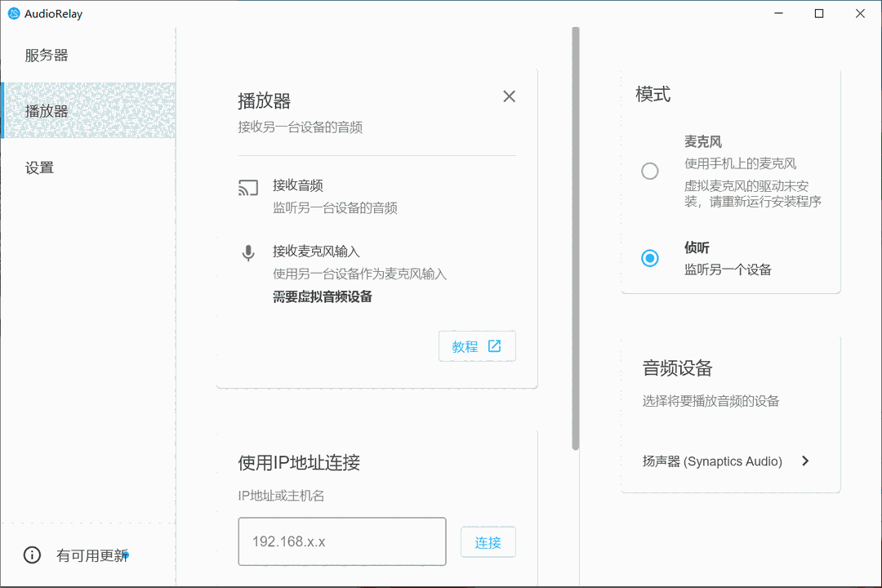The image size is (882, 588).
Task: Click the info icon next to 有可用更新
Action: 32,555
